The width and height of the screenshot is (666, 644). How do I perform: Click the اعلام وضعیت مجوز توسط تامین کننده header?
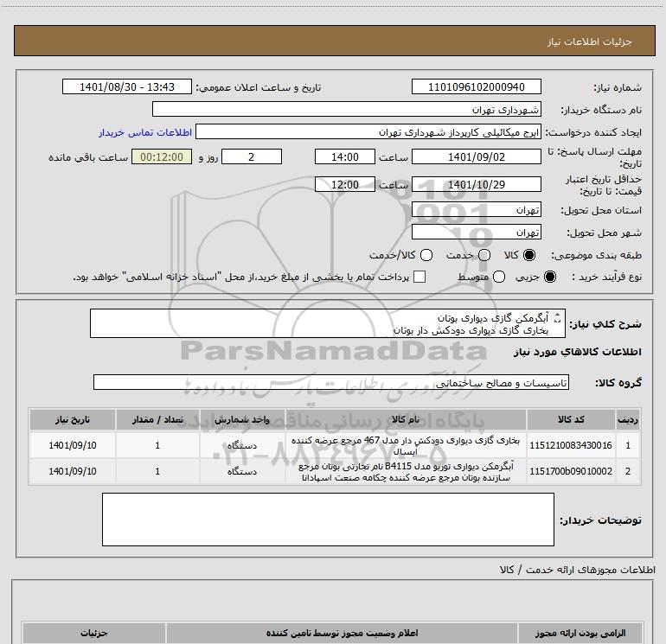(x=342, y=633)
